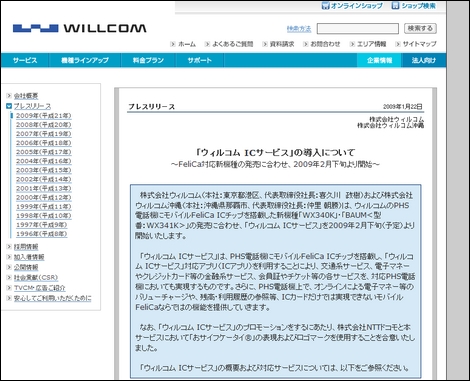The height and width of the screenshot is (381, 470).
Task: Open 社会貢献(CSR) in sidebar
Action: coord(36,278)
